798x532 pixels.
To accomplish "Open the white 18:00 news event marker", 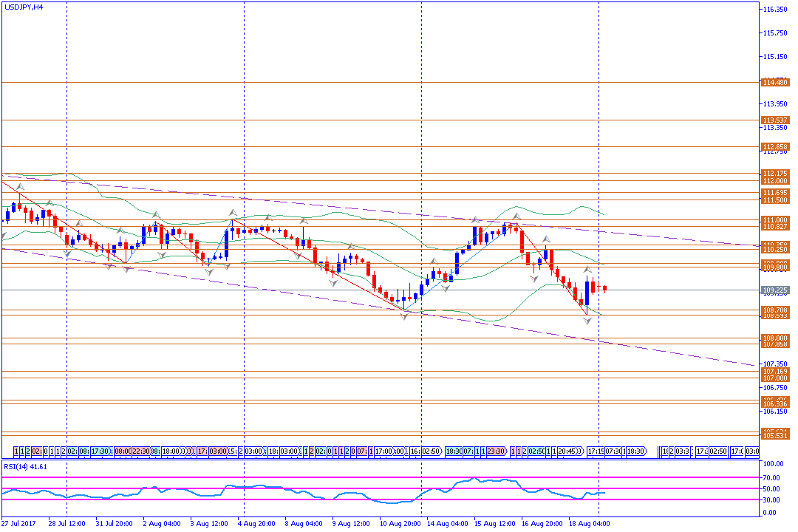I will click(171, 451).
